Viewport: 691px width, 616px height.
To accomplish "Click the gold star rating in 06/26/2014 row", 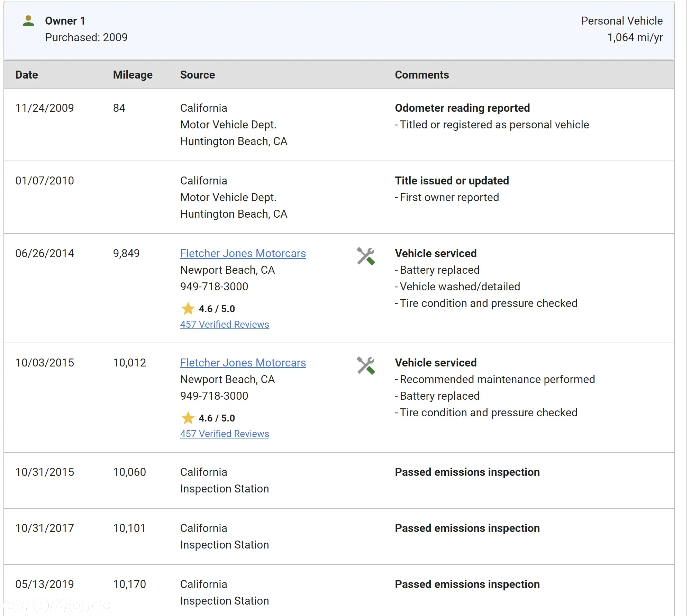I will click(x=188, y=308).
